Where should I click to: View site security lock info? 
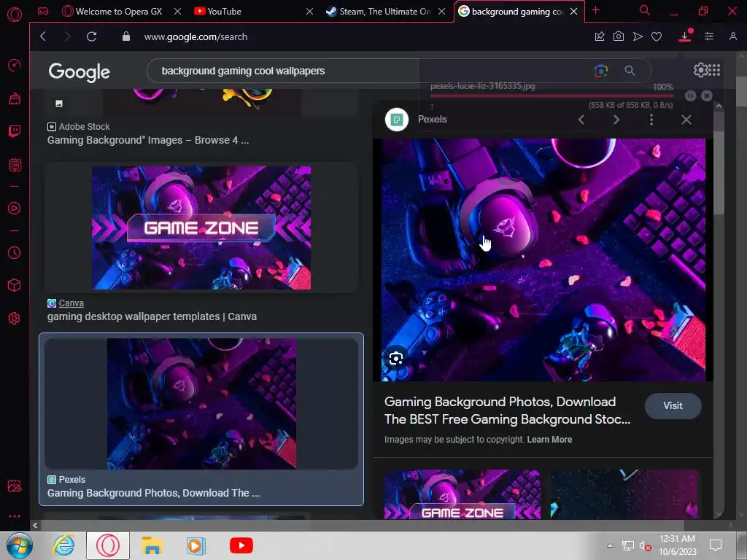pyautogui.click(x=125, y=36)
